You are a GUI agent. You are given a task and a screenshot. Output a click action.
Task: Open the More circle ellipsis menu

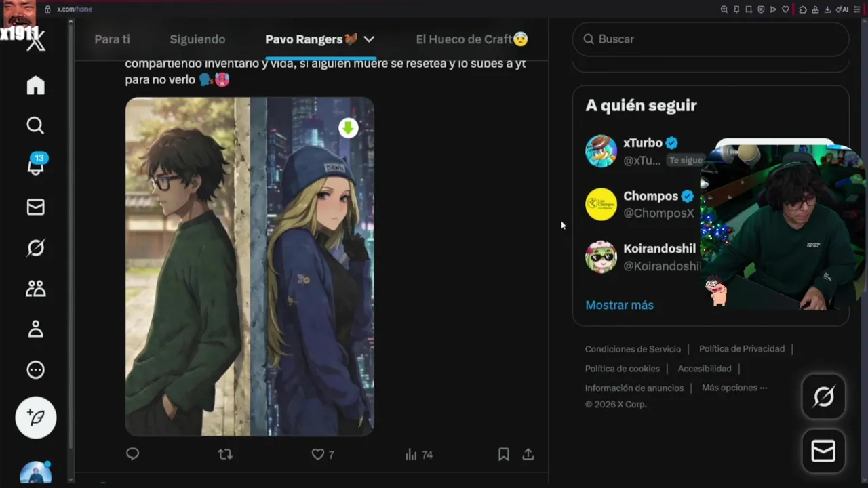click(35, 370)
